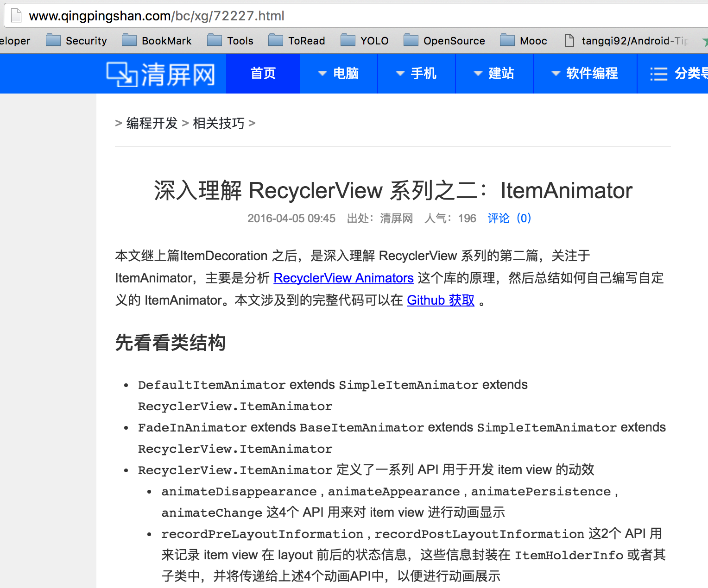708x588 pixels.
Task: Open the Security bookmarks folder
Action: click(x=77, y=41)
